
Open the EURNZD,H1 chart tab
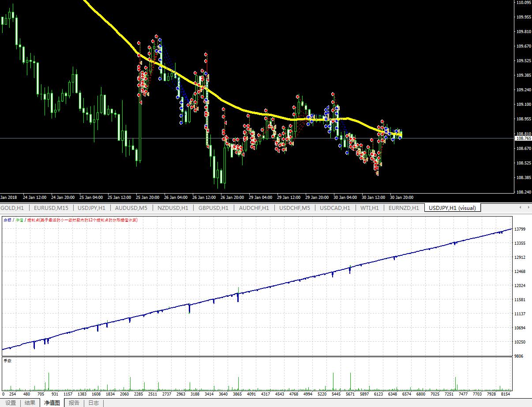click(x=404, y=208)
